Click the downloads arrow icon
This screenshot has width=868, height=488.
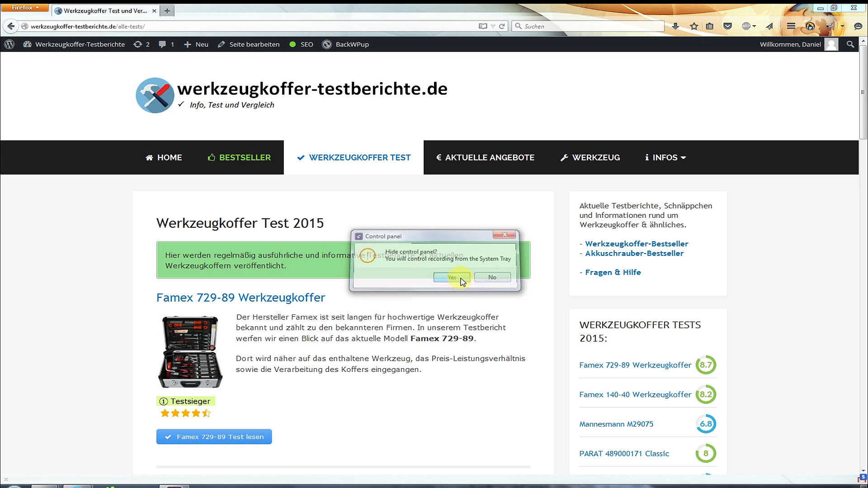click(x=675, y=26)
